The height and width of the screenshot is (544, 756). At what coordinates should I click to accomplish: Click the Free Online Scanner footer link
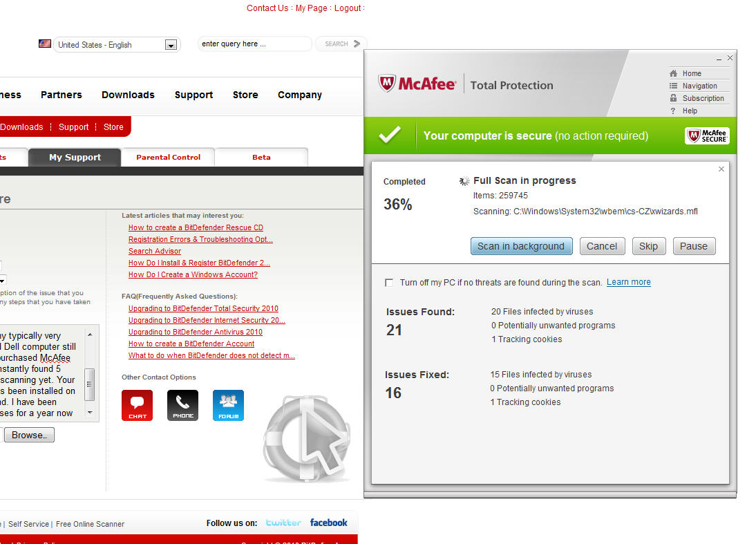coord(90,524)
